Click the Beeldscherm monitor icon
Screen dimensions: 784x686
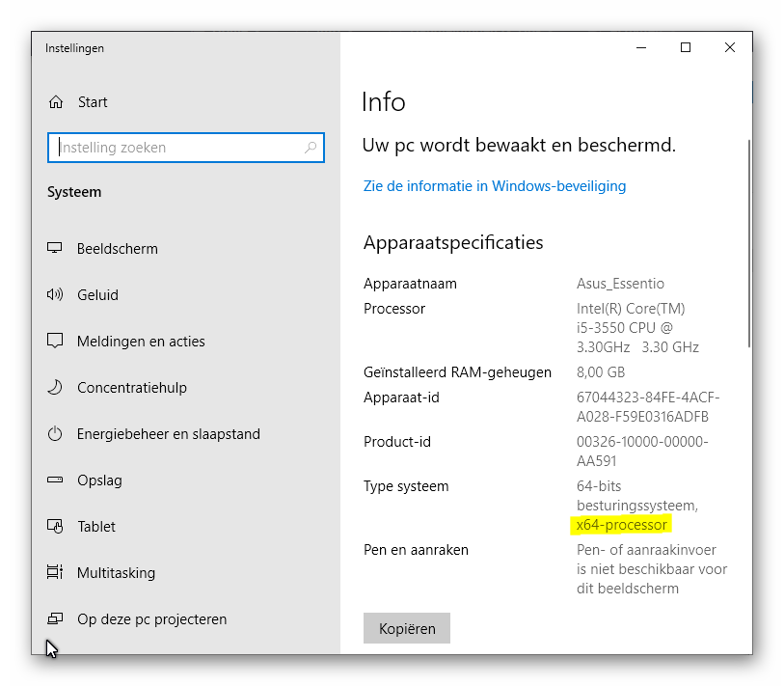[x=55, y=248]
